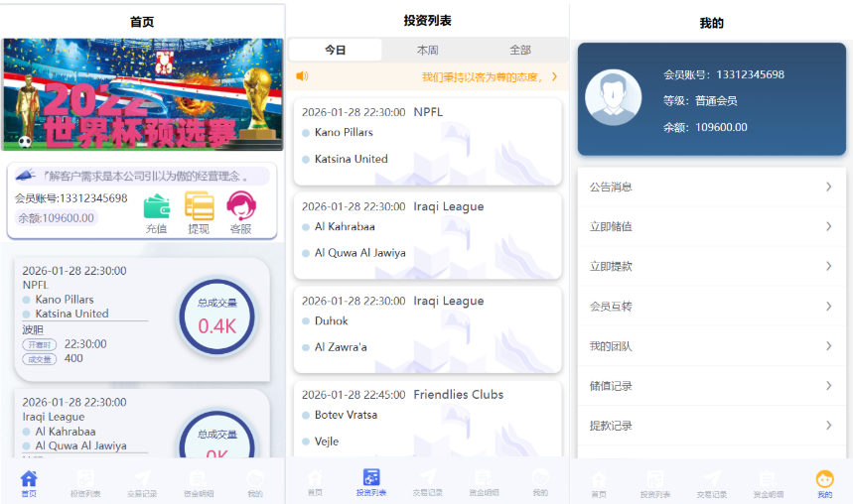Expand the 公告消息 row chevron
The width and height of the screenshot is (853, 504).
[x=828, y=187]
